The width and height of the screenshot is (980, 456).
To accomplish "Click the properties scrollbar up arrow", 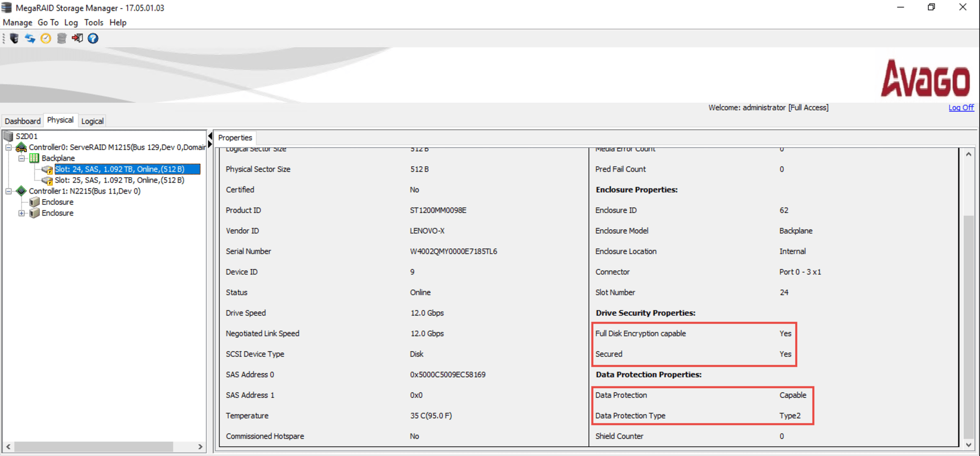I will click(x=968, y=154).
